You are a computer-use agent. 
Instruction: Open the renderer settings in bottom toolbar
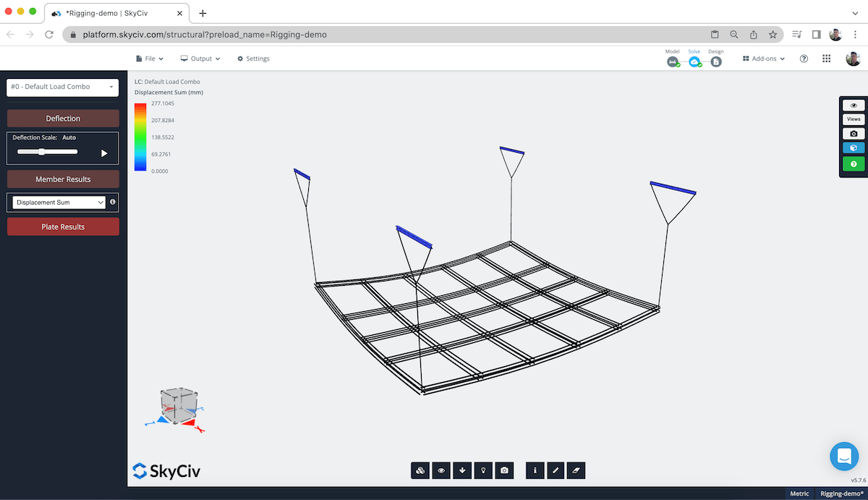point(420,470)
